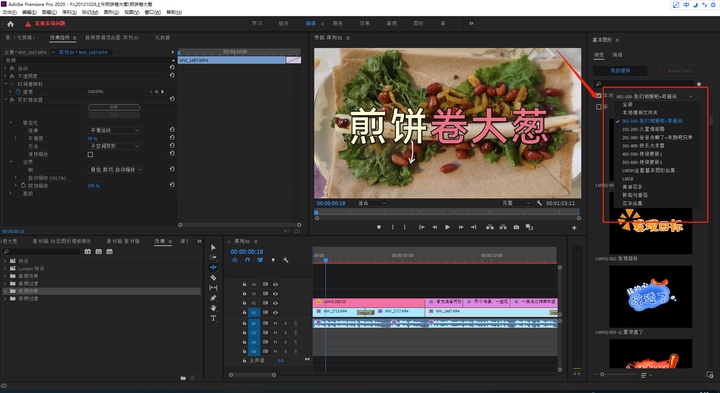This screenshot has width=720, height=393.
Task: Click the favorites star in Essential Graphics
Action: 699,84
